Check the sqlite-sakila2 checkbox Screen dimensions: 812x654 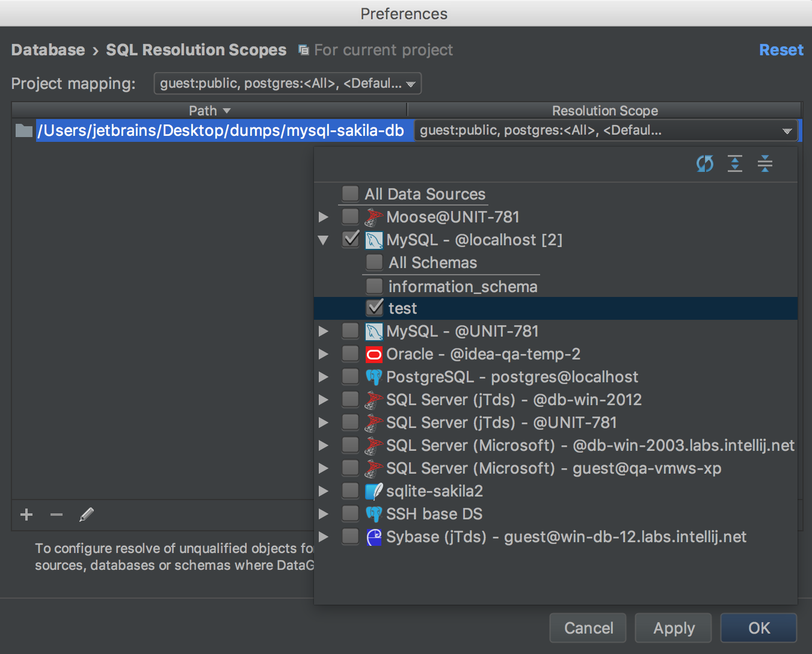coord(350,490)
